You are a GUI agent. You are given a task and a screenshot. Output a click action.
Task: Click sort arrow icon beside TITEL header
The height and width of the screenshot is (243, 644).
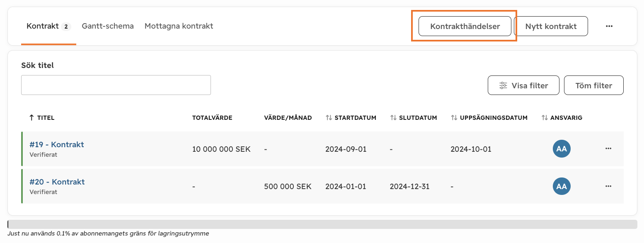click(32, 118)
